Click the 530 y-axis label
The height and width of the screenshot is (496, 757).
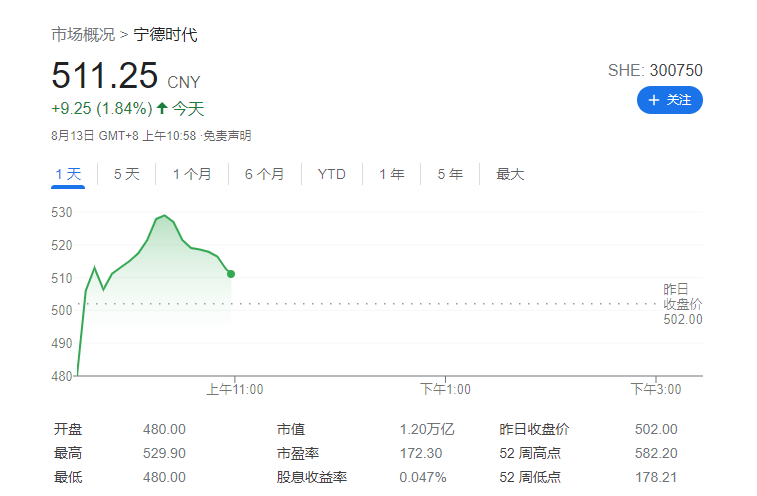[x=62, y=213]
